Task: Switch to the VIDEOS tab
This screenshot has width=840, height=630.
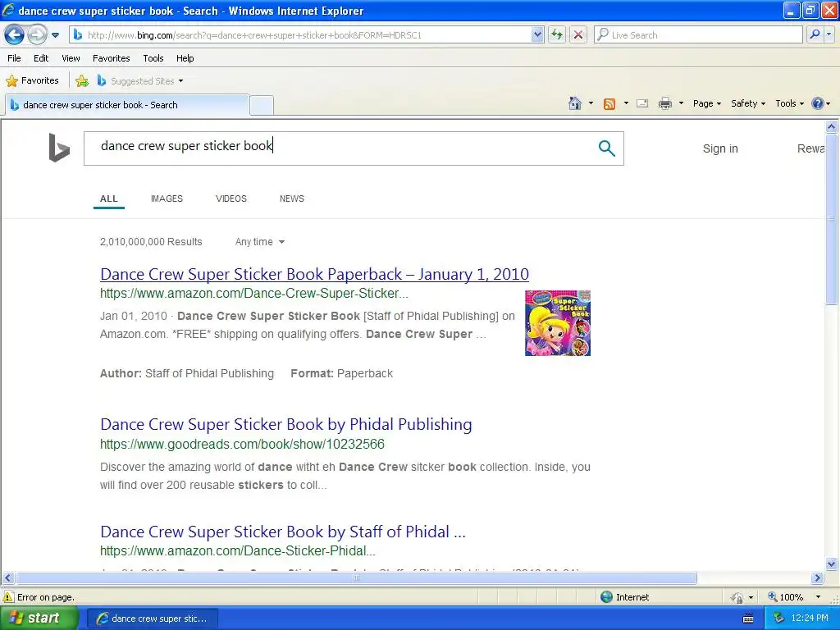Action: tap(231, 199)
